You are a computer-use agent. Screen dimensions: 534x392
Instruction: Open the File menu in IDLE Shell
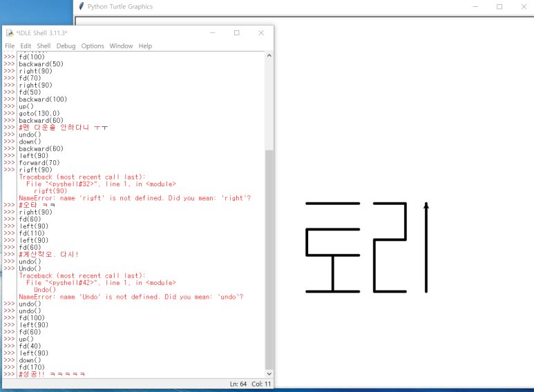[x=10, y=46]
